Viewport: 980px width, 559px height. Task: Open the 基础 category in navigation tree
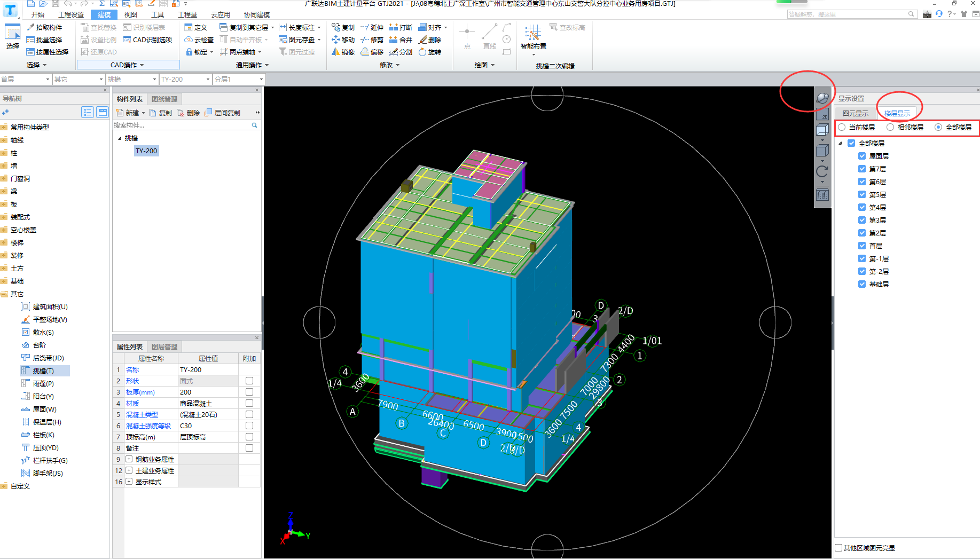tap(17, 281)
